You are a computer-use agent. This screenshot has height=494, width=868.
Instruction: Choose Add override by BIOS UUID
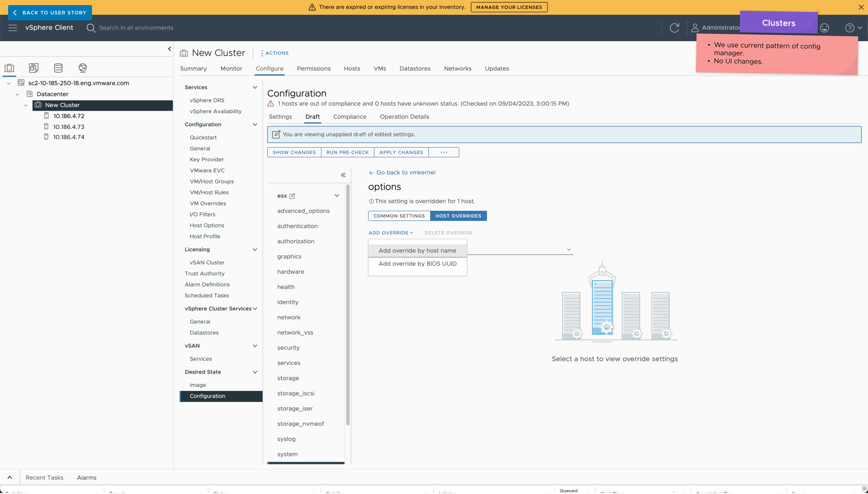(x=417, y=264)
